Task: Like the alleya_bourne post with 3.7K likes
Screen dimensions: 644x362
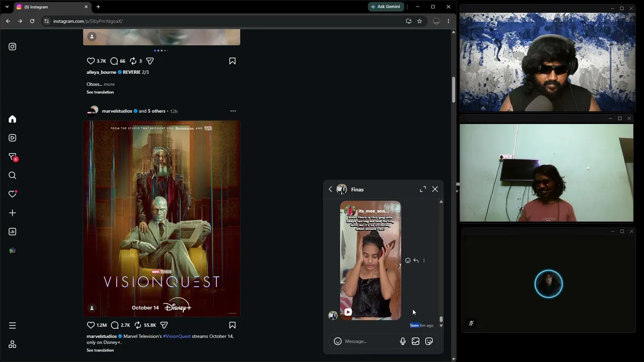Action: pyautogui.click(x=91, y=61)
